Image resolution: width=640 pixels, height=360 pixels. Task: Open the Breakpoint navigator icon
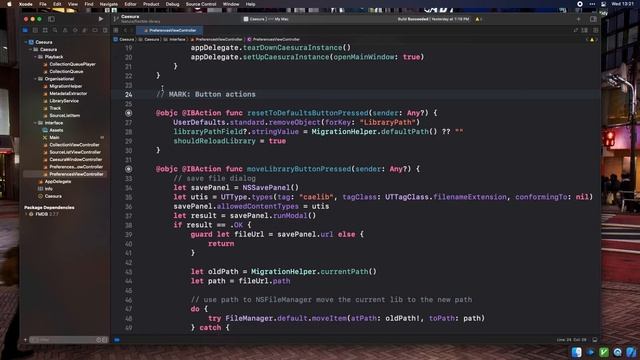(x=95, y=30)
